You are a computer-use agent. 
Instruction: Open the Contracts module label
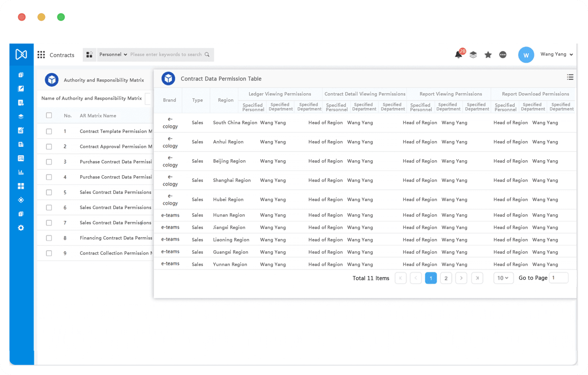[x=62, y=55]
